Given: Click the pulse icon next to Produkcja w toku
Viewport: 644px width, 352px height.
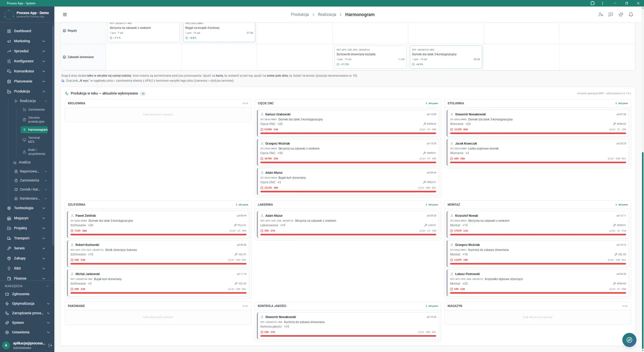Looking at the screenshot, I should pyautogui.click(x=67, y=93).
